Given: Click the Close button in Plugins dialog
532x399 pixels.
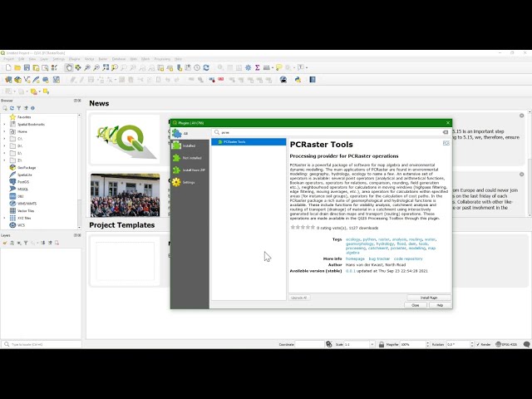Looking at the screenshot, I should 416,305.
